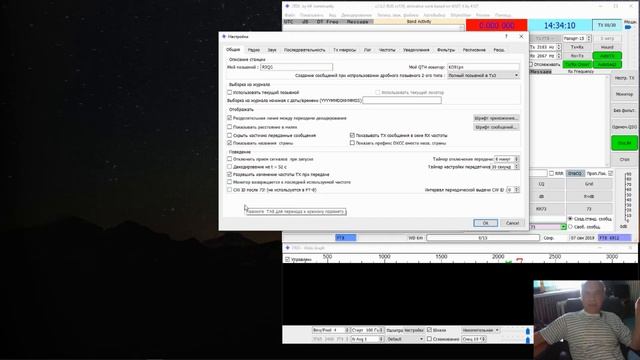Viewport: 640px width, 360px height.
Task: Click the help question mark in settings dialog
Action: coord(506,36)
